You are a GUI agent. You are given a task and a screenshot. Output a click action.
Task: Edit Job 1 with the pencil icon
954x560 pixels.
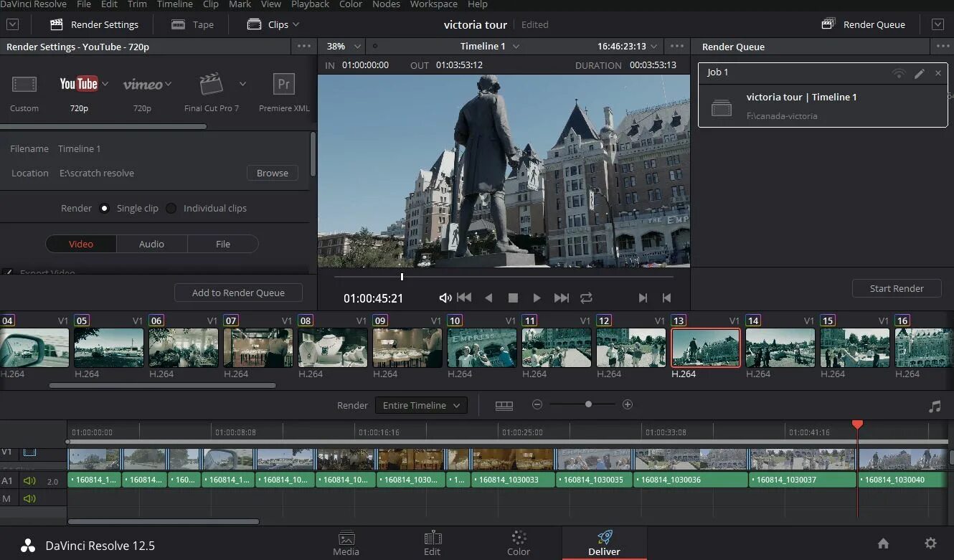(x=919, y=73)
